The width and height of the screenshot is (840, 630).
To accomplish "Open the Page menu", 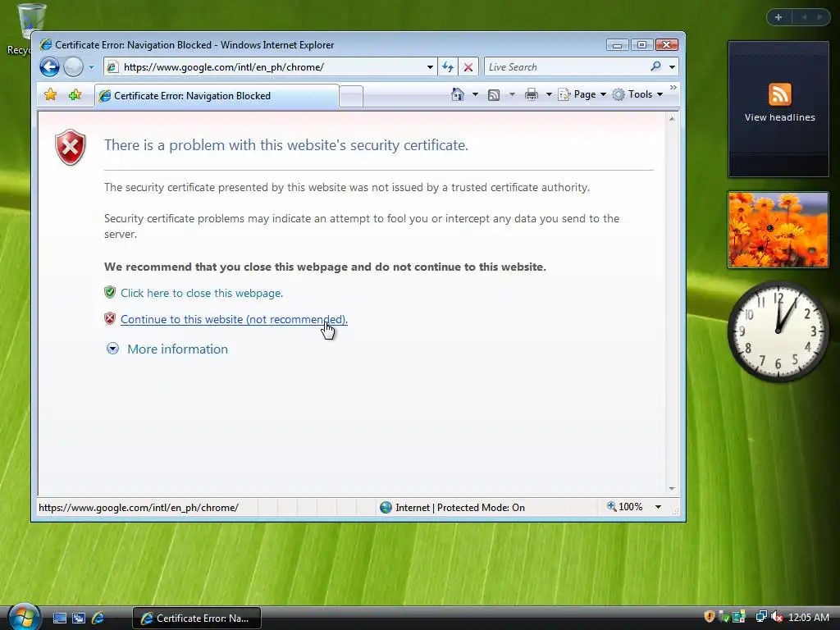I will [x=582, y=94].
